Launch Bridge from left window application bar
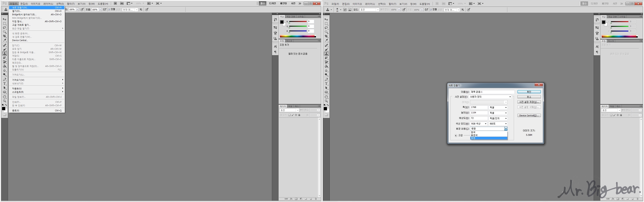Viewport: 644px width, 202px height. 115,3
